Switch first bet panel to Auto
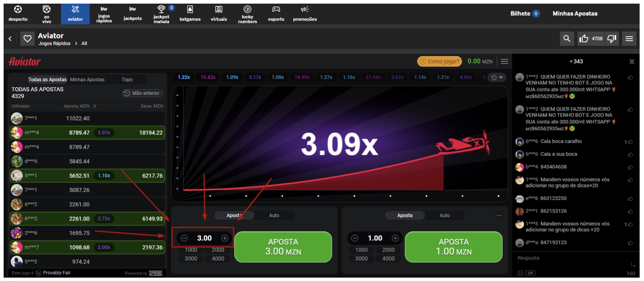Viewport: 644px width, 281px height. pos(274,215)
